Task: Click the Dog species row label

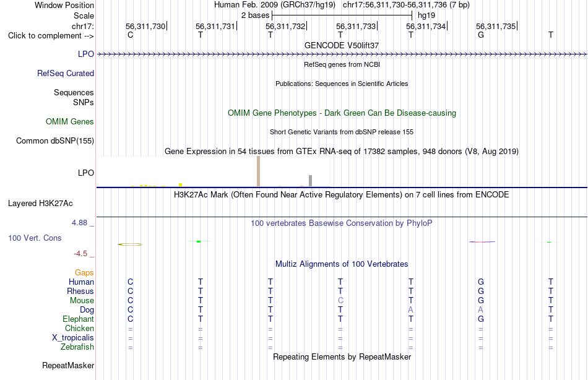Action: [87, 310]
